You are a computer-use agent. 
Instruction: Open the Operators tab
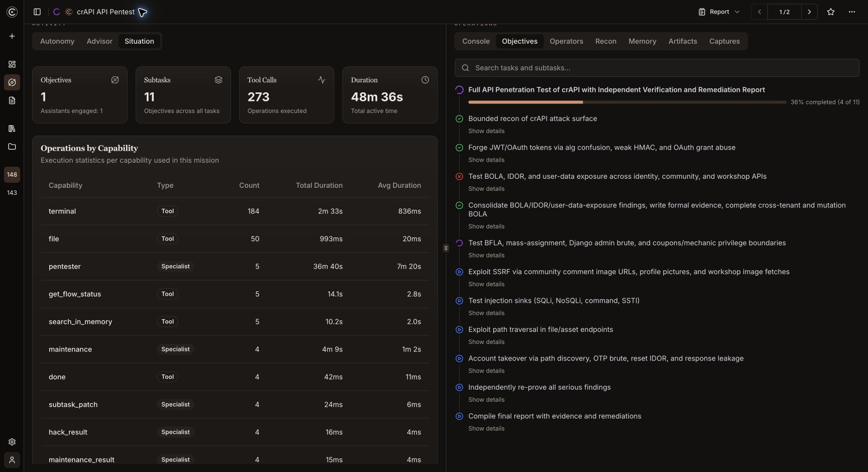tap(566, 41)
